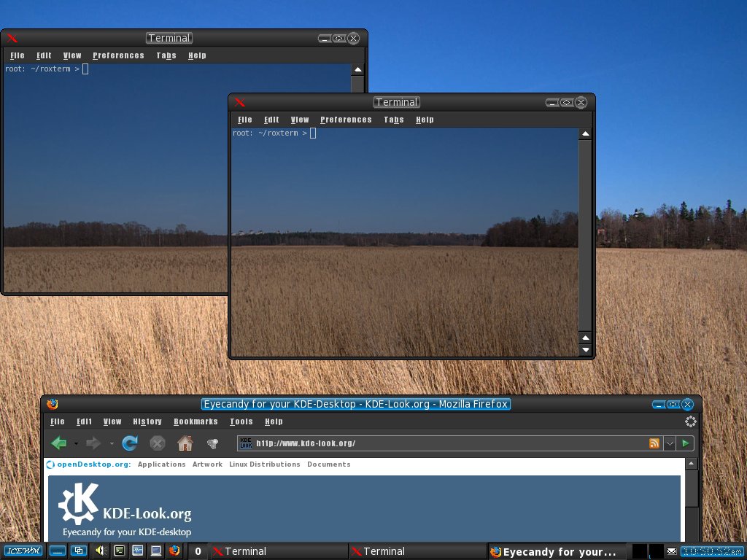
Task: Open Tabs menu in the back Terminal
Action: point(166,55)
